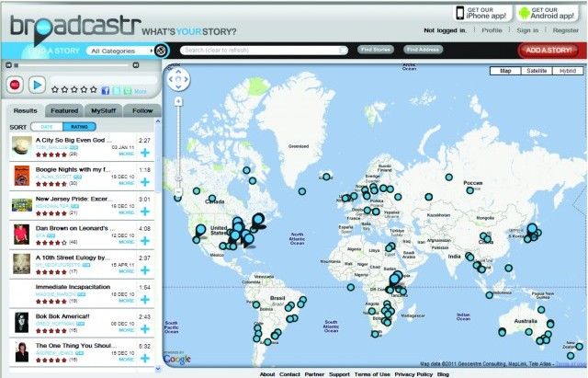Image resolution: width=588 pixels, height=378 pixels.
Task: Click the red Add A Story button
Action: pyautogui.click(x=548, y=50)
